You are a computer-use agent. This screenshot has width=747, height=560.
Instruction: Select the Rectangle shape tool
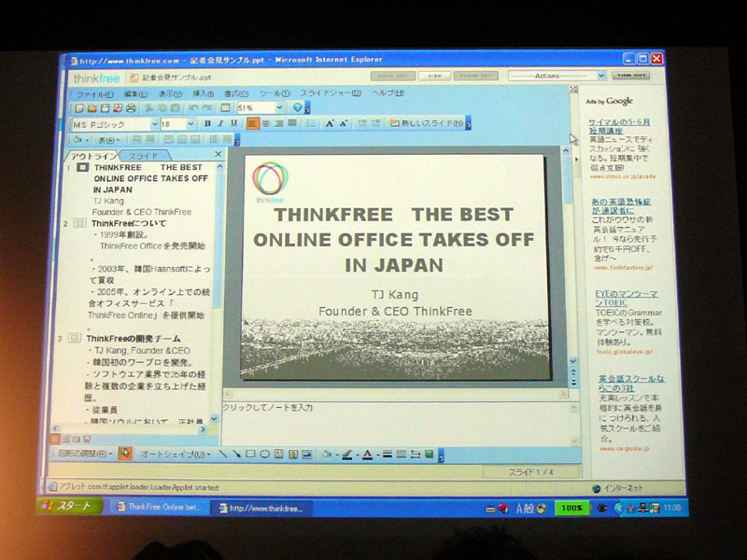click(250, 454)
